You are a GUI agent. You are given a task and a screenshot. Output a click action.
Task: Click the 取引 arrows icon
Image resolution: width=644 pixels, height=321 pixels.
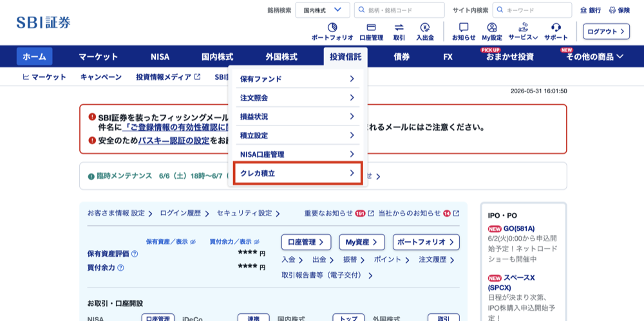click(399, 28)
